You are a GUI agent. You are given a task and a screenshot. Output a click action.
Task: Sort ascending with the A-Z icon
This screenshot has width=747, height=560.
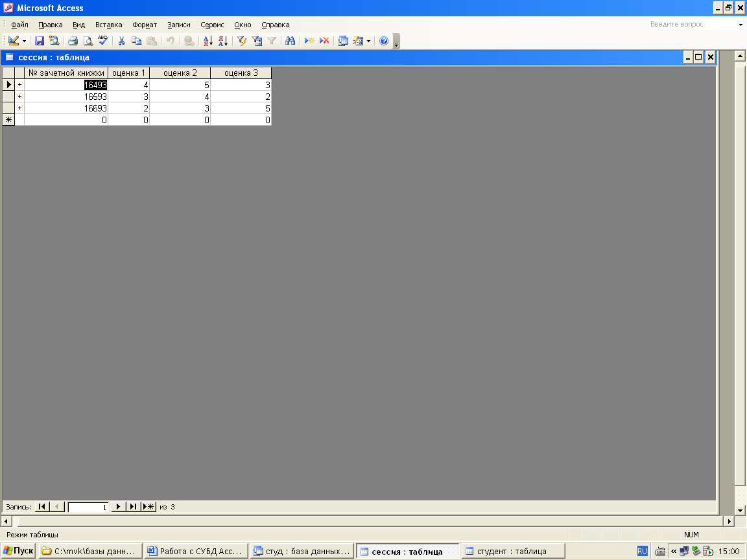tap(207, 41)
